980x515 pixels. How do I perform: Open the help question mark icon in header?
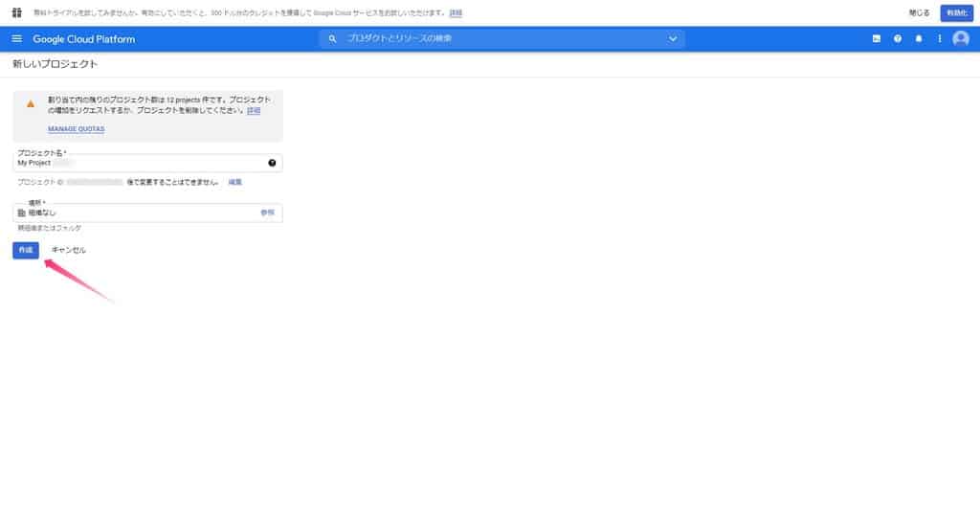pyautogui.click(x=898, y=38)
